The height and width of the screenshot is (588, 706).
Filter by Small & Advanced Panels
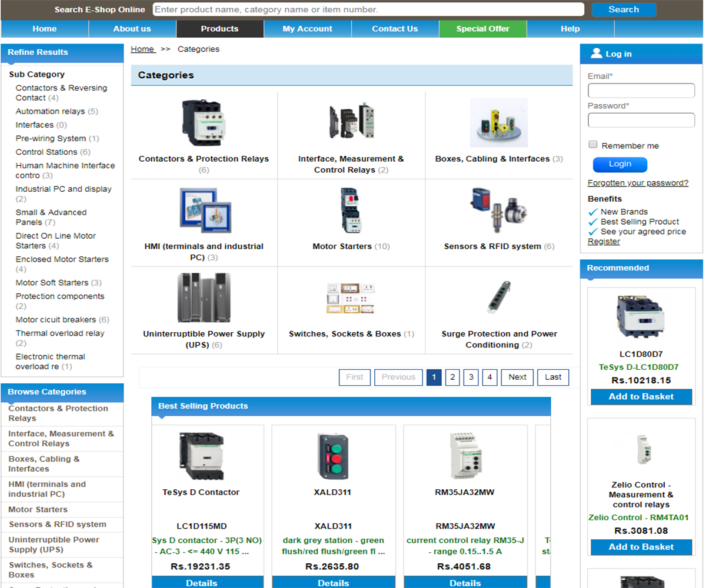tap(51, 218)
